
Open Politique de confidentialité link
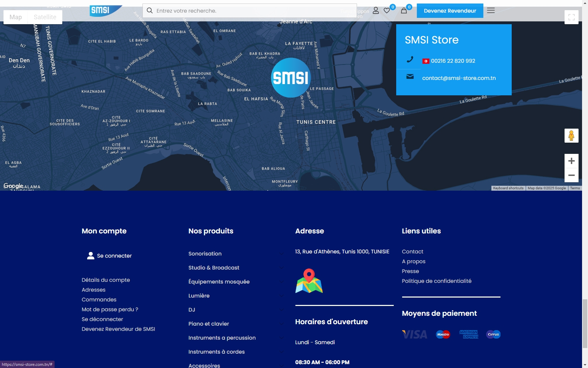tap(436, 281)
